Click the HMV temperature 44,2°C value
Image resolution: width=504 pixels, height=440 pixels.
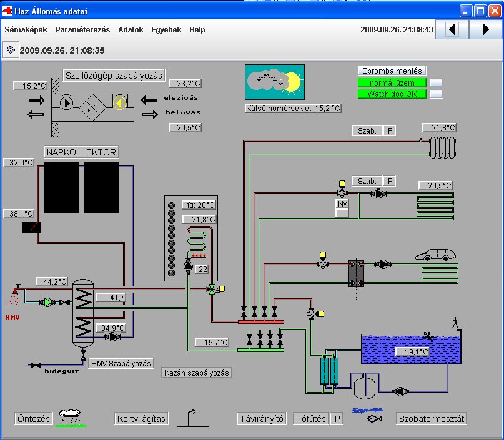[x=52, y=281]
